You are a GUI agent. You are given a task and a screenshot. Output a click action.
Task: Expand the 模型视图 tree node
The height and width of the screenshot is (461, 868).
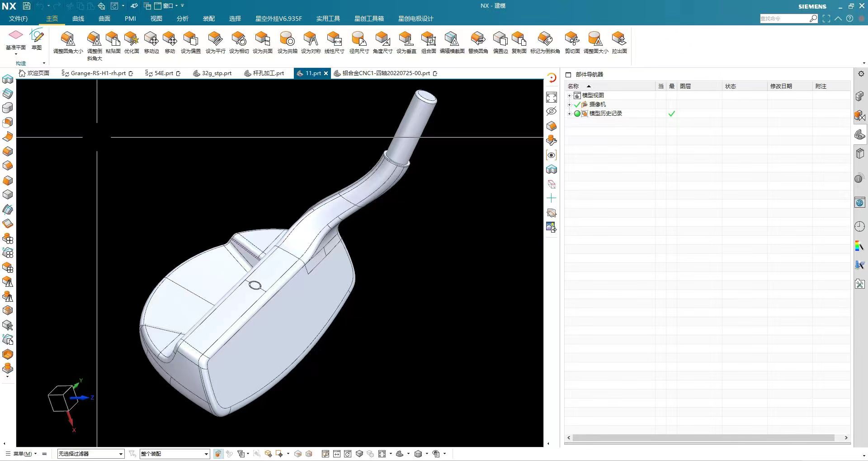(x=569, y=95)
